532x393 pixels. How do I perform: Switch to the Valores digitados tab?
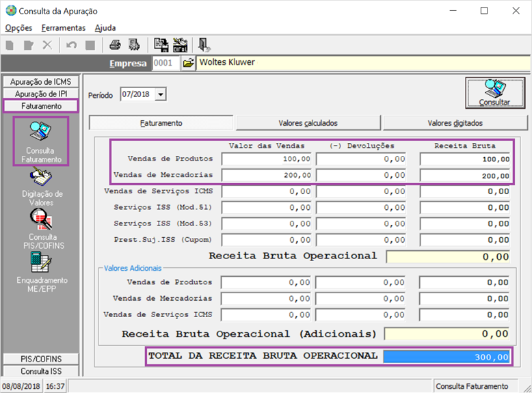(x=455, y=123)
